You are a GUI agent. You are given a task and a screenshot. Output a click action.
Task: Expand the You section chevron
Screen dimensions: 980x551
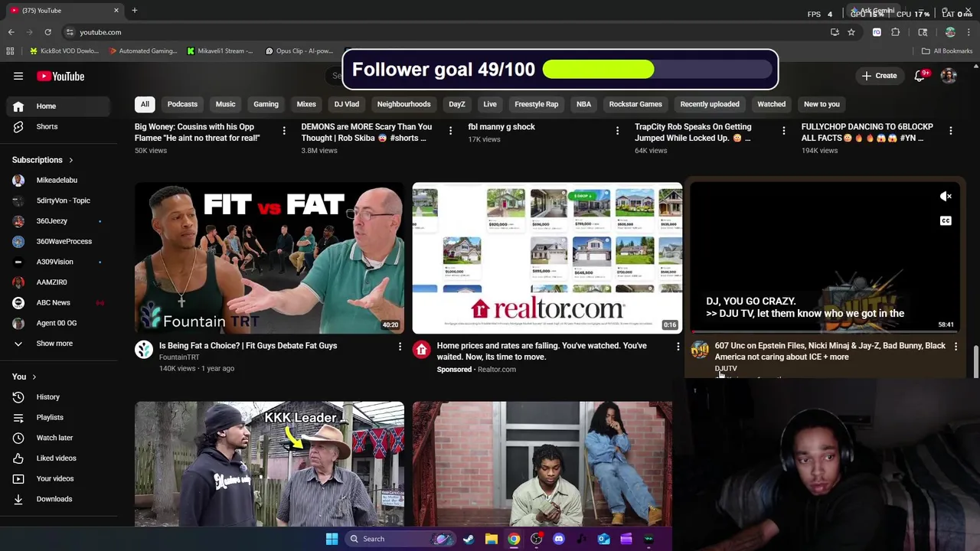pyautogui.click(x=34, y=377)
